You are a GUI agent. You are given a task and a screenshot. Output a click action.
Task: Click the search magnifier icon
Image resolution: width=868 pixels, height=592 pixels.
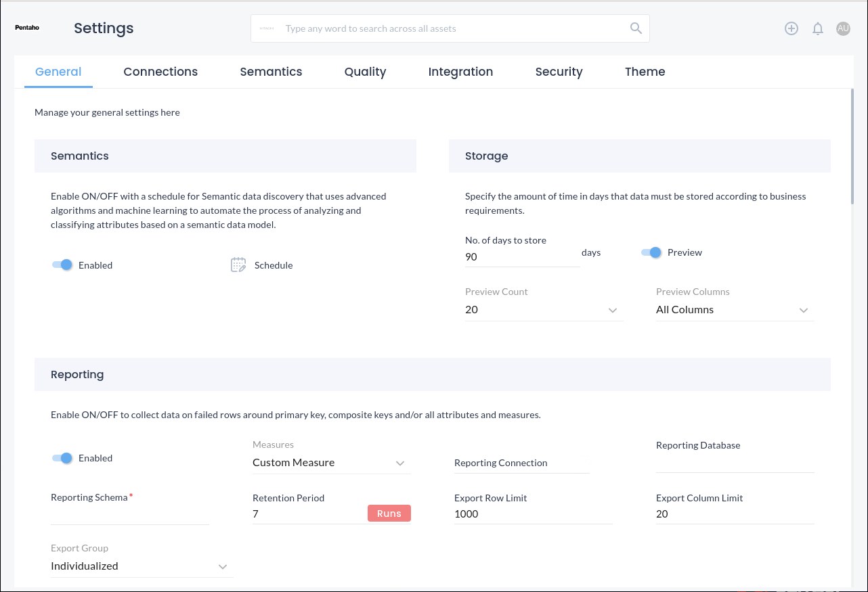(636, 28)
